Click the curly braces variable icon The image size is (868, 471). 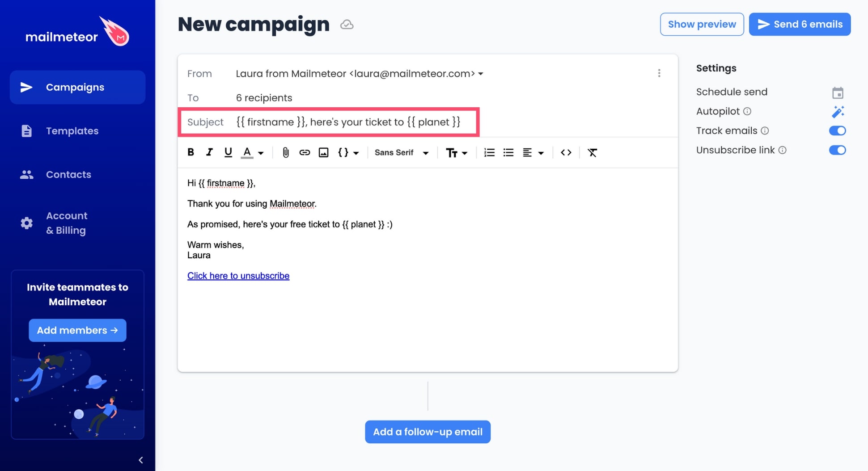[x=343, y=152]
